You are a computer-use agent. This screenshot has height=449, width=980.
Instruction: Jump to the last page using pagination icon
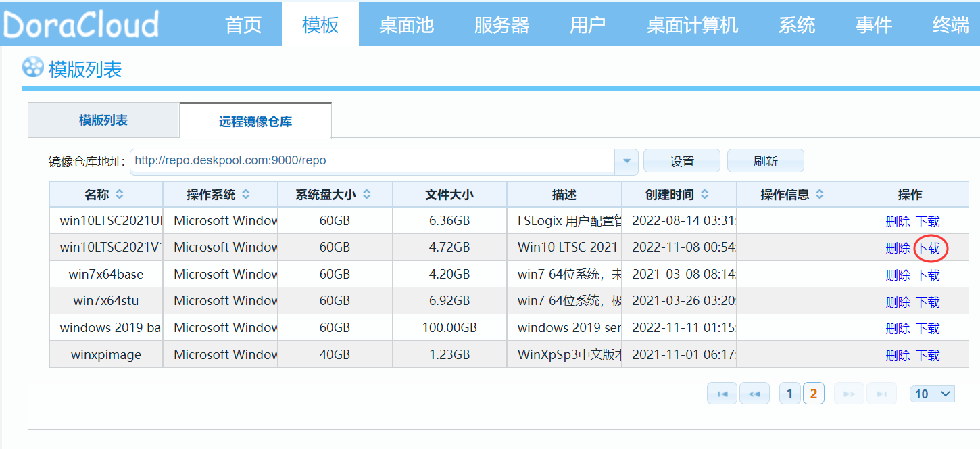881,393
